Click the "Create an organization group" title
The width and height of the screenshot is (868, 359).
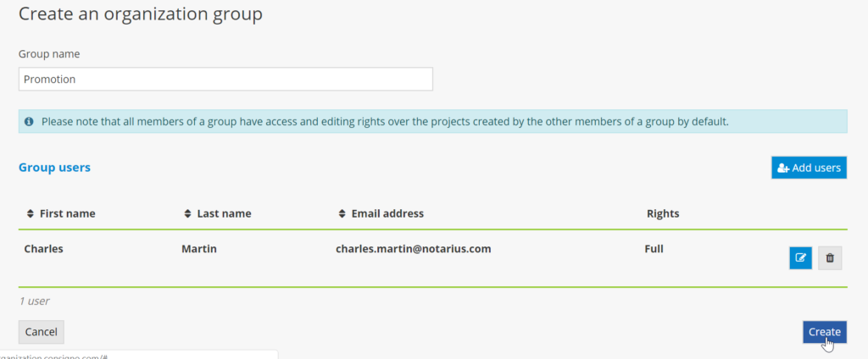tap(141, 14)
